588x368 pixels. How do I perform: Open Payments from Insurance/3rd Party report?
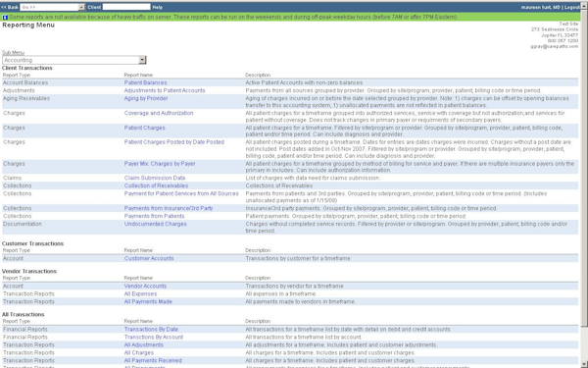[169, 208]
